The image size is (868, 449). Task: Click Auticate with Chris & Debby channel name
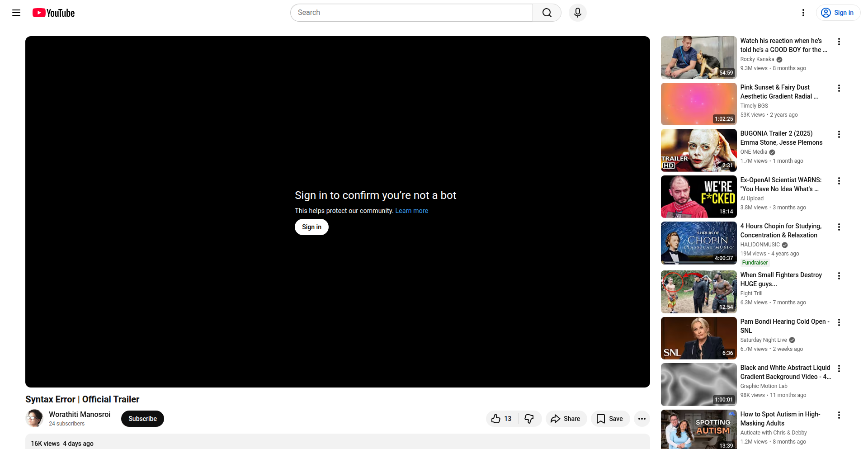(774, 433)
